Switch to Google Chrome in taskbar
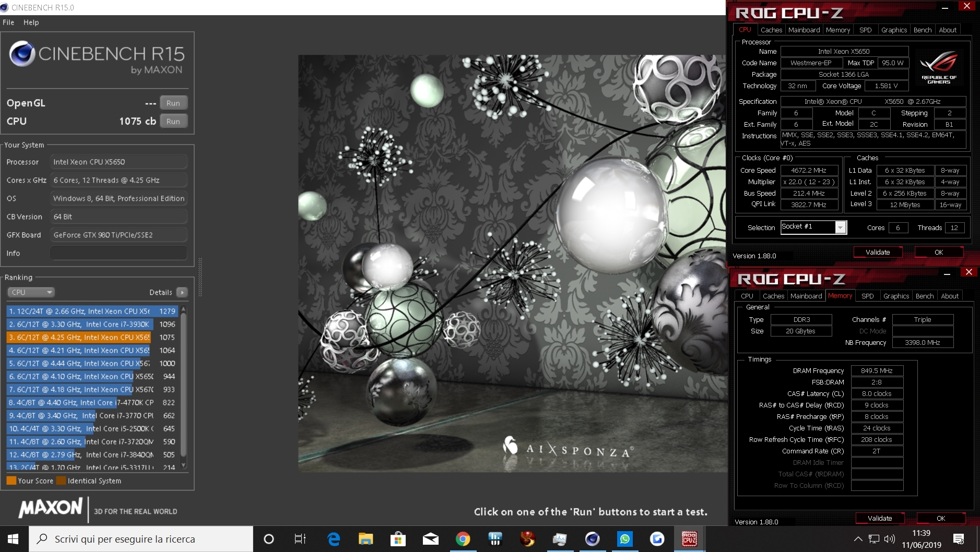Image resolution: width=980 pixels, height=552 pixels. (463, 539)
